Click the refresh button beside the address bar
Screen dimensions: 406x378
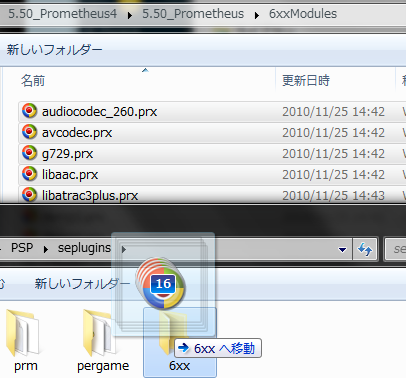pyautogui.click(x=365, y=249)
